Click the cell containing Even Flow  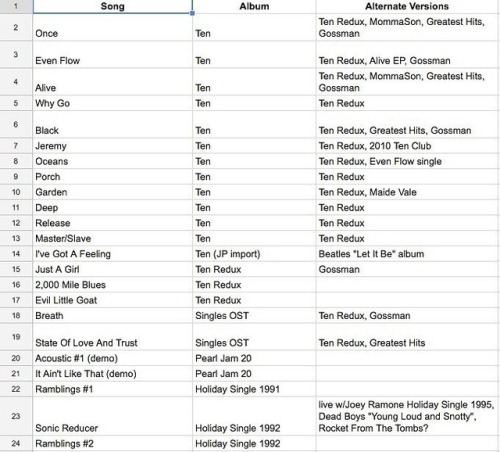[113, 55]
